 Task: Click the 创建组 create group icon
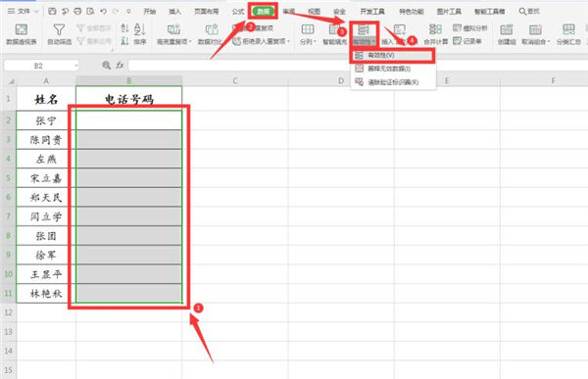(507, 29)
